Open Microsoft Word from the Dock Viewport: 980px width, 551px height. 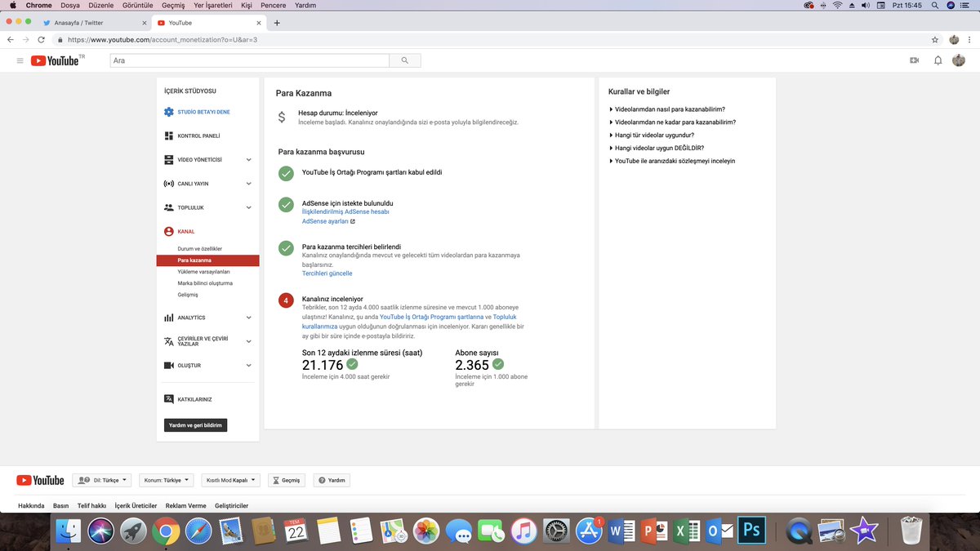(x=622, y=531)
